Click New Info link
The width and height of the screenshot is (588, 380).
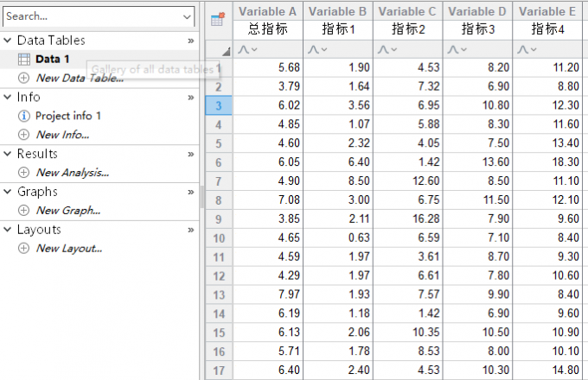click(62, 135)
